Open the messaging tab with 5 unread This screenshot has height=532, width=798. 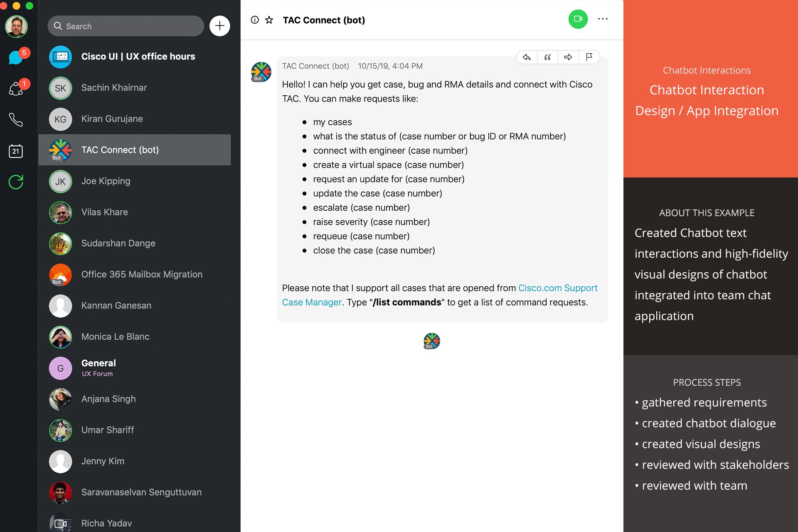click(x=16, y=57)
